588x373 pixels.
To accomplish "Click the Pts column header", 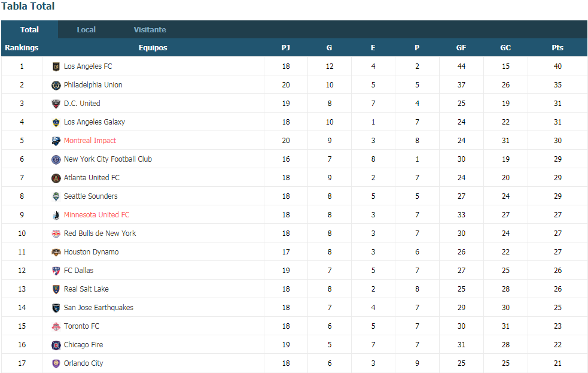I will click(x=557, y=48).
